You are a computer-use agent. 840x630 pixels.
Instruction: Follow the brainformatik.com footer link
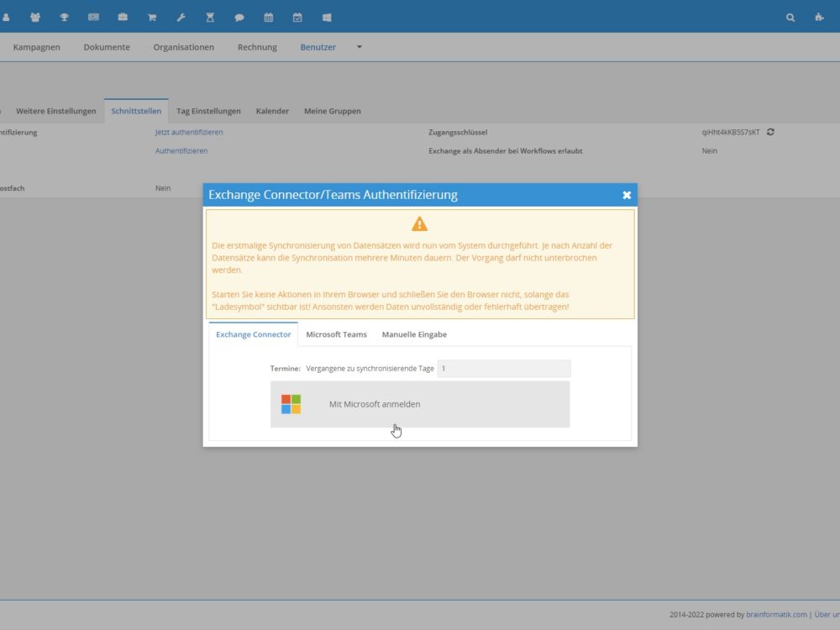[x=776, y=615]
